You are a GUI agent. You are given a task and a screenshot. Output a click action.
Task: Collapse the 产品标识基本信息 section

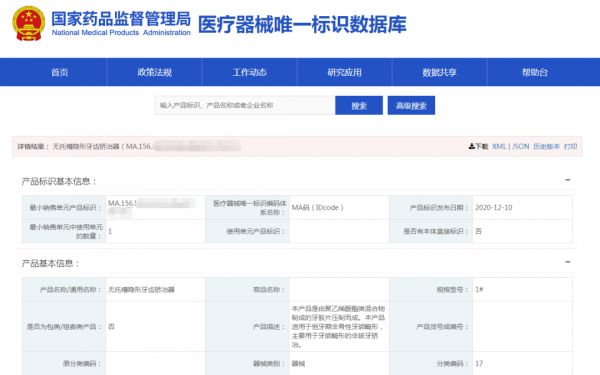[568, 180]
